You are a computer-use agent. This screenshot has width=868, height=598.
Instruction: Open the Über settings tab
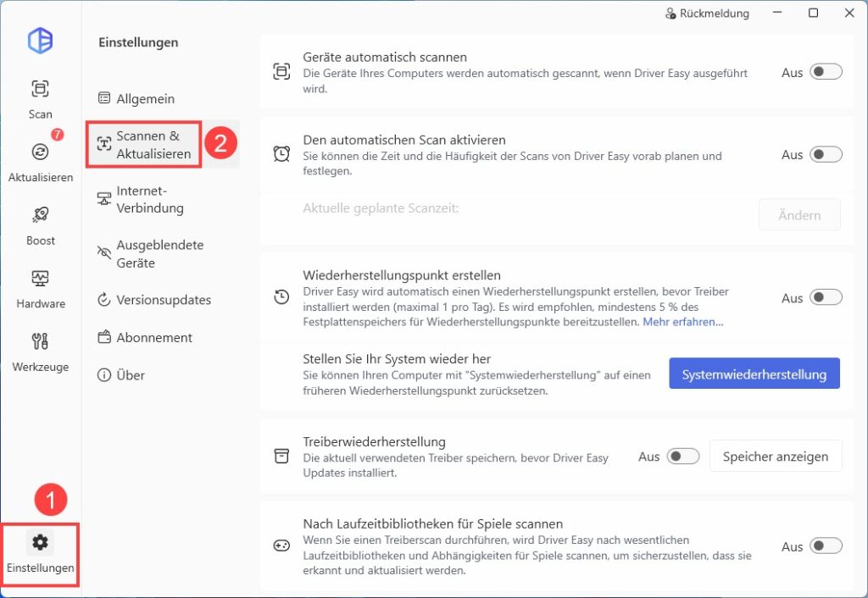[x=162, y=375]
